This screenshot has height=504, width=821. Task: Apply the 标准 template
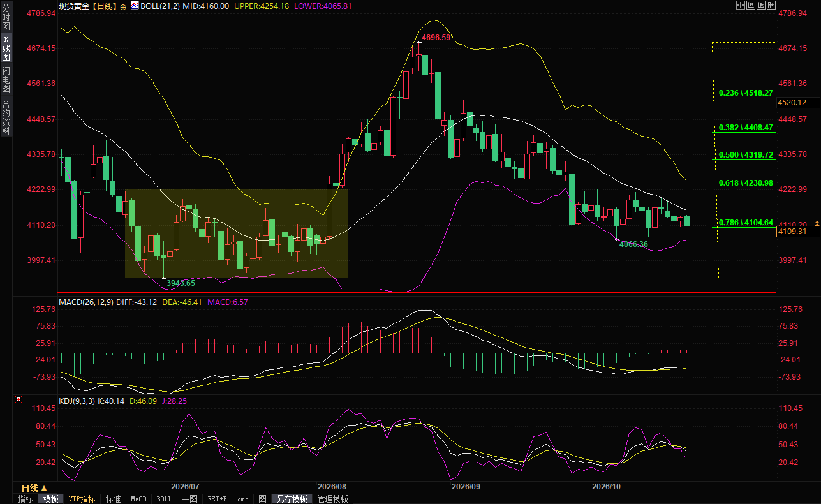(x=113, y=499)
